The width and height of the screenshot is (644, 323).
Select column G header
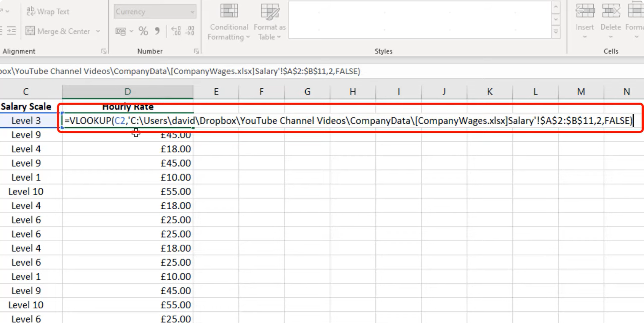point(307,92)
